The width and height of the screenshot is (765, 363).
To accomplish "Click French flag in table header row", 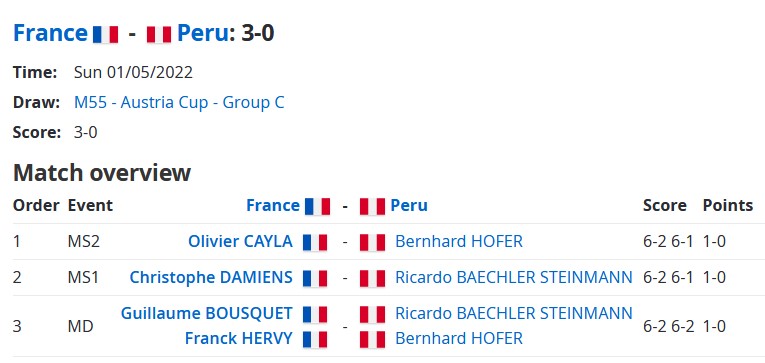I will click(318, 206).
